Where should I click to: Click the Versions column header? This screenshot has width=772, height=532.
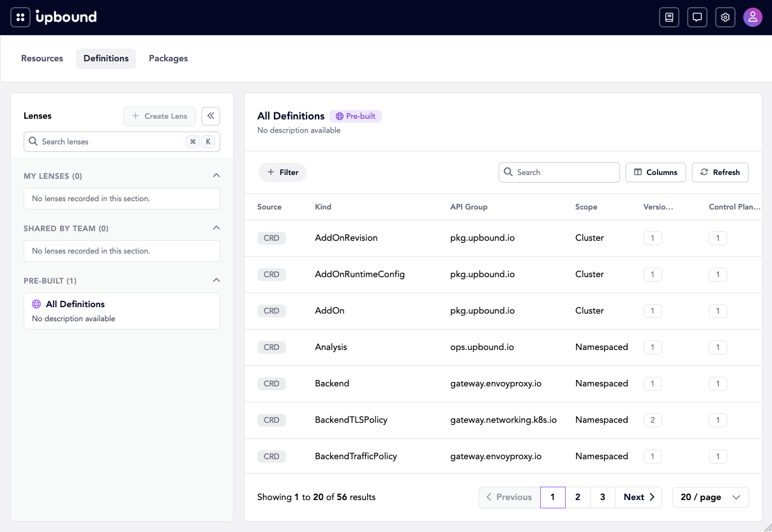click(658, 207)
